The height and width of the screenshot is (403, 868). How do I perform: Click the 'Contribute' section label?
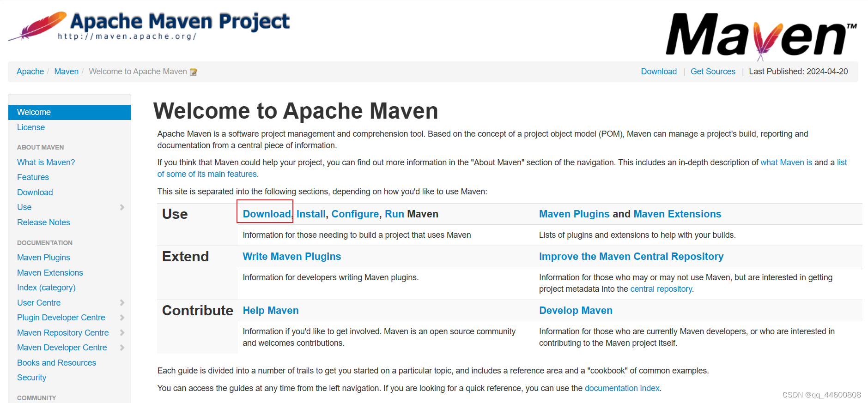(197, 311)
